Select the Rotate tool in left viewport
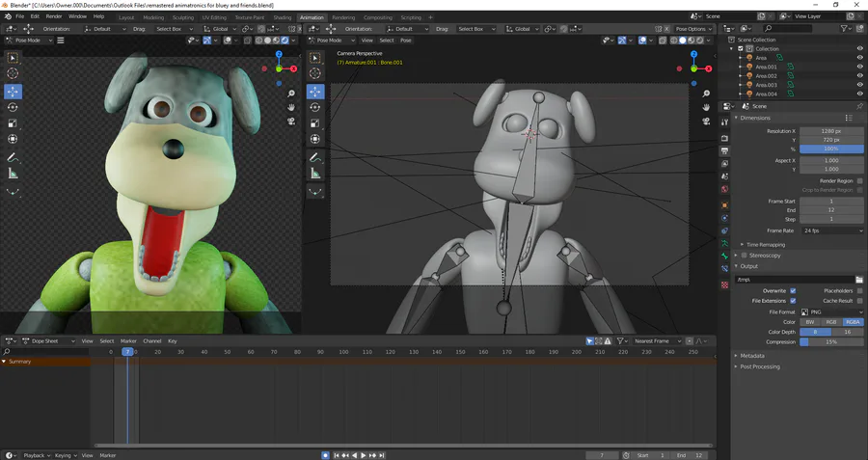Viewport: 868px width, 460px height. pos(13,107)
